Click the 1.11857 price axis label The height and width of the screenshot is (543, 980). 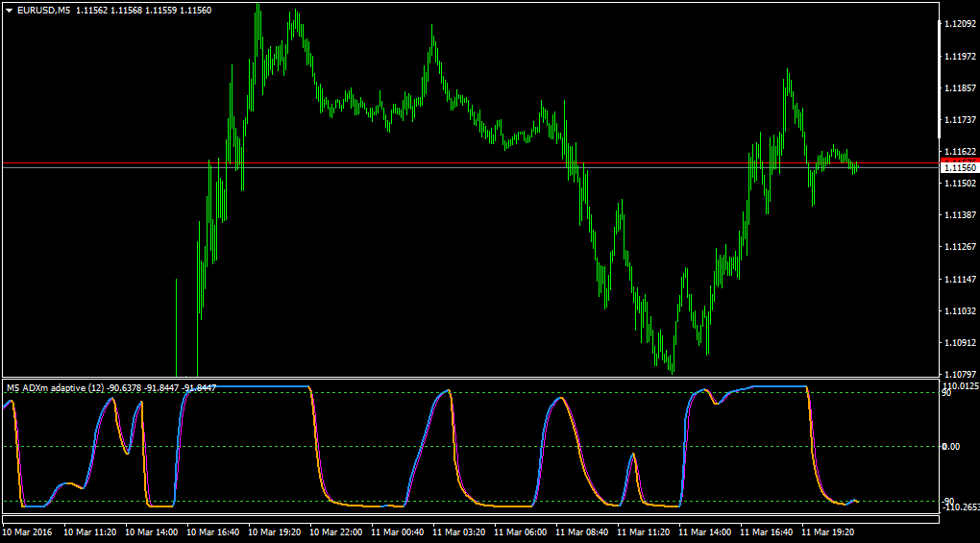pos(960,88)
